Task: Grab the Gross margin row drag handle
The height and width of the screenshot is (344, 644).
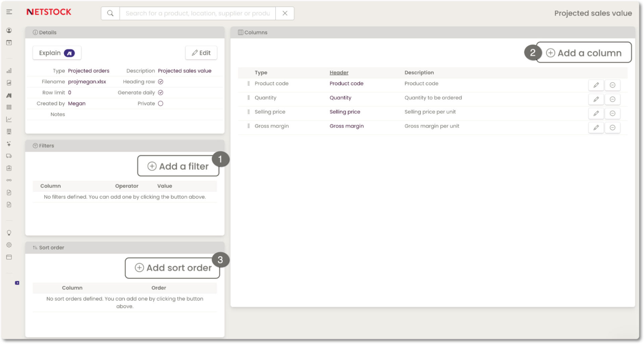Action: [x=249, y=126]
